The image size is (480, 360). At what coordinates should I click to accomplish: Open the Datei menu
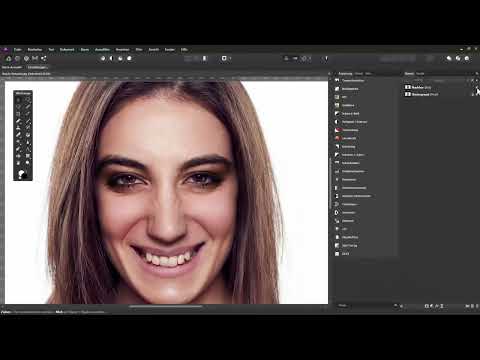(18, 50)
